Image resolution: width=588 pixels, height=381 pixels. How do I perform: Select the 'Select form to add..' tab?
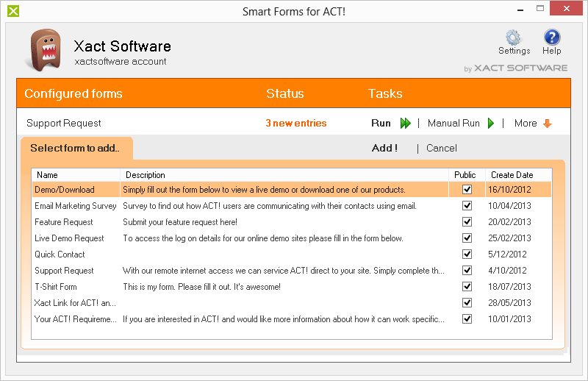click(76, 148)
